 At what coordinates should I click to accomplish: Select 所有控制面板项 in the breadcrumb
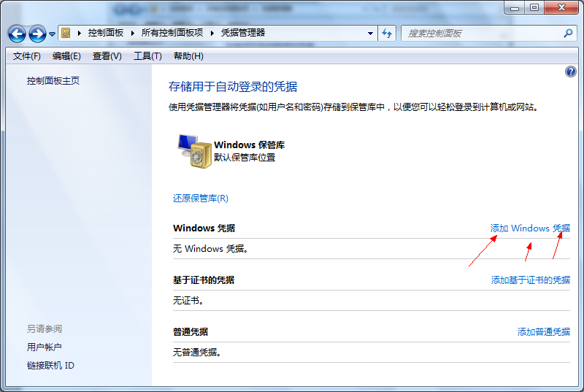tap(172, 33)
